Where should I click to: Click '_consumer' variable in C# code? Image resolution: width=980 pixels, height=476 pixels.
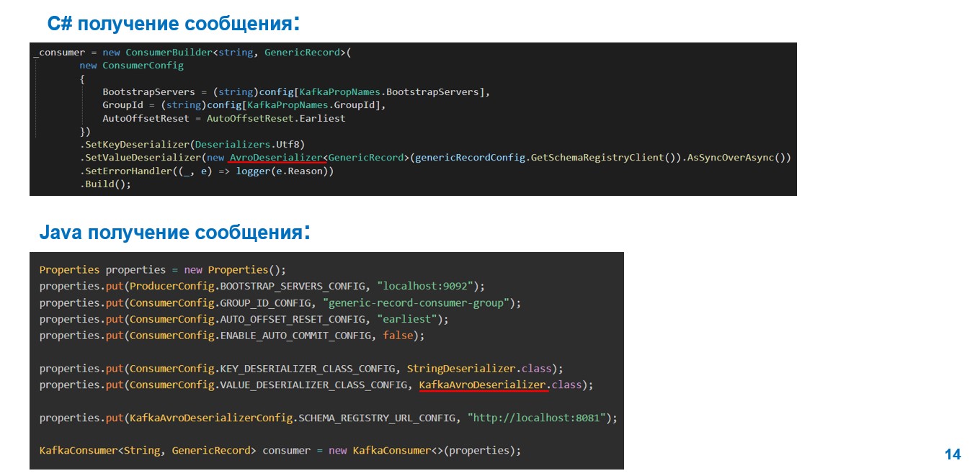59,53
